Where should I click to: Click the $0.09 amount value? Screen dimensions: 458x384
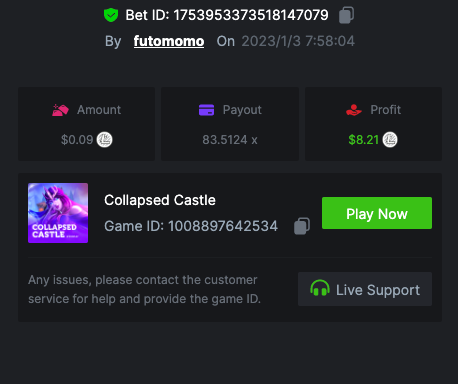point(77,140)
